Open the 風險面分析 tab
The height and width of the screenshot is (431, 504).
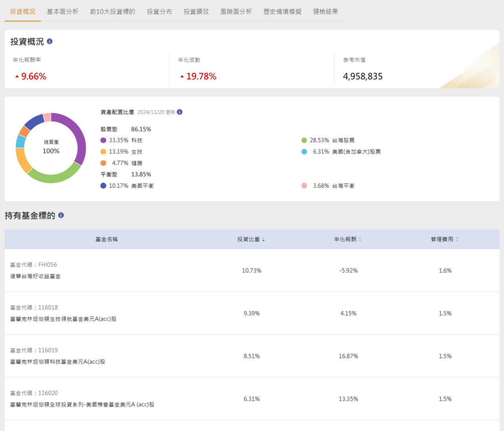236,12
